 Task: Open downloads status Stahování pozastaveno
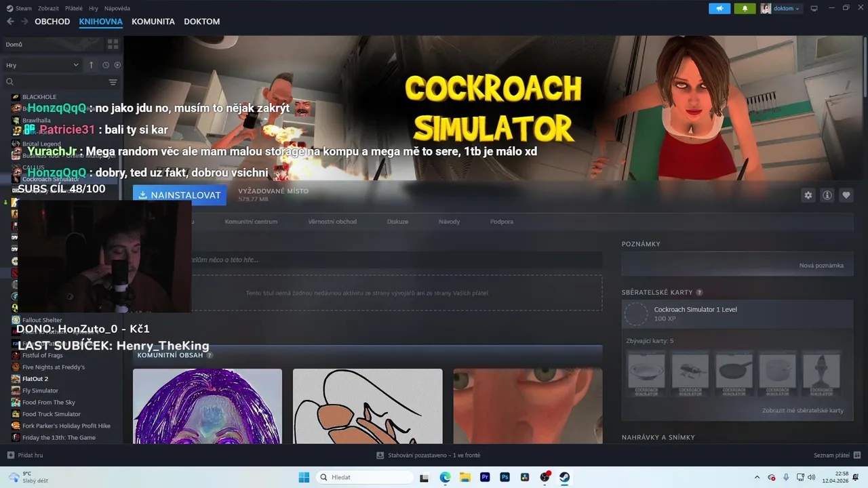[x=429, y=455]
